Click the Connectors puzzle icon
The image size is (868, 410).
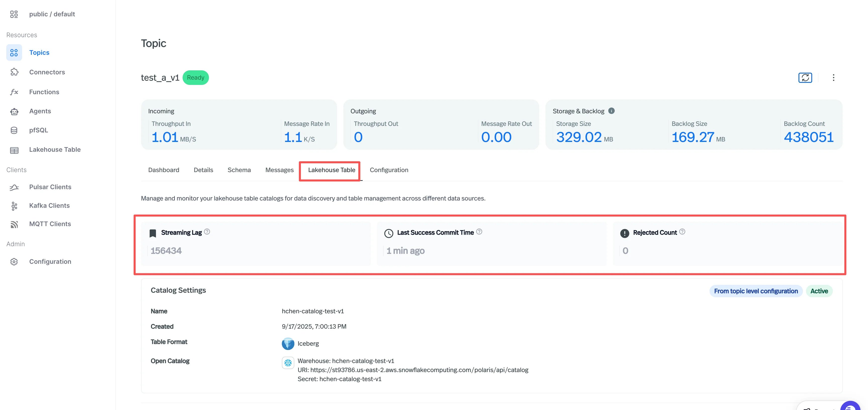[x=14, y=72]
